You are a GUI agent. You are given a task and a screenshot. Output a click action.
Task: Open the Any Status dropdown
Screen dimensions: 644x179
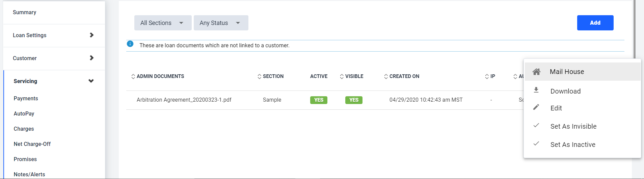click(221, 23)
